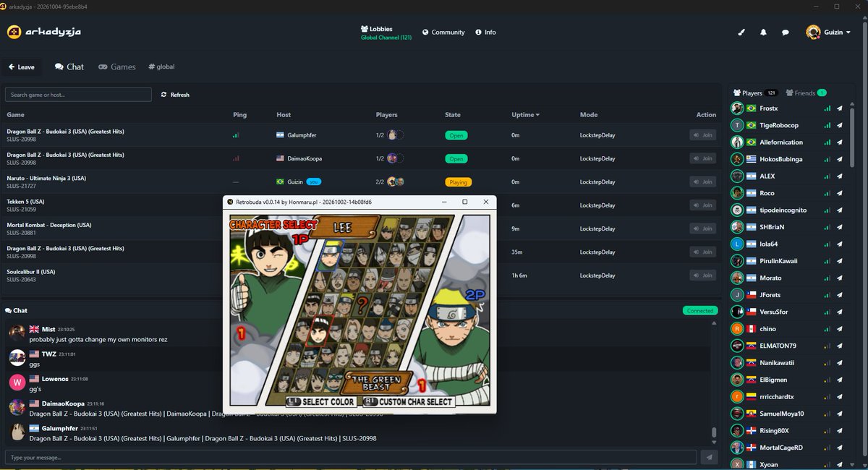Open the Community menu item

pos(443,33)
